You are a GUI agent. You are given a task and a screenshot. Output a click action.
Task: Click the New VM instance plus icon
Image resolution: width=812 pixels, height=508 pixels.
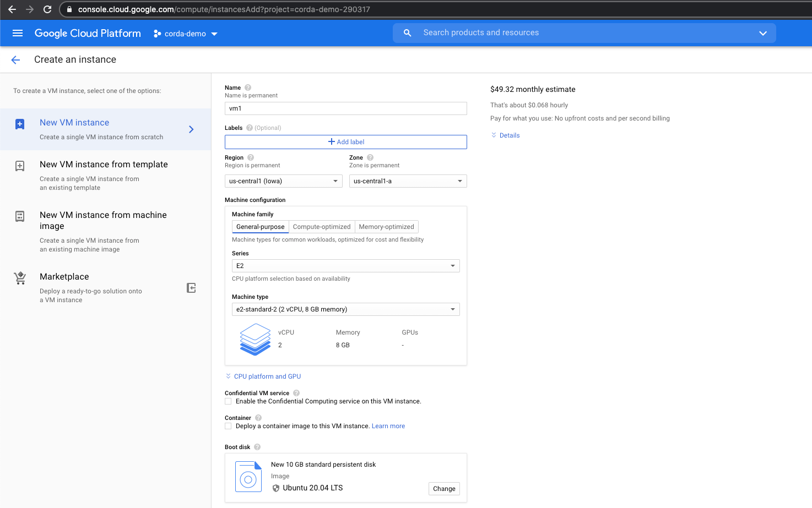(x=20, y=124)
